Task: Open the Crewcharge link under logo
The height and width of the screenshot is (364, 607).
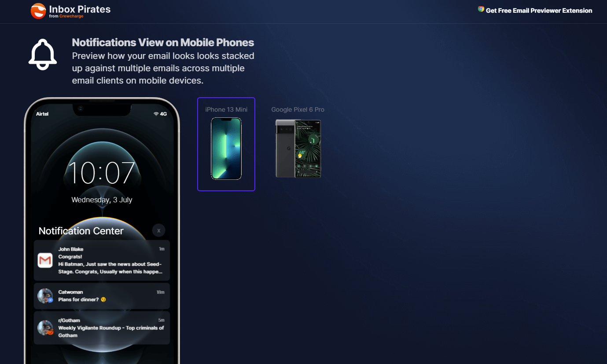Action: coord(71,16)
